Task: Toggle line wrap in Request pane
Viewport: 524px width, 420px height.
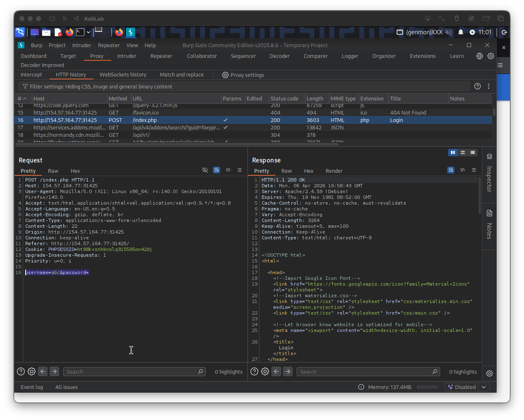Action: click(x=217, y=170)
